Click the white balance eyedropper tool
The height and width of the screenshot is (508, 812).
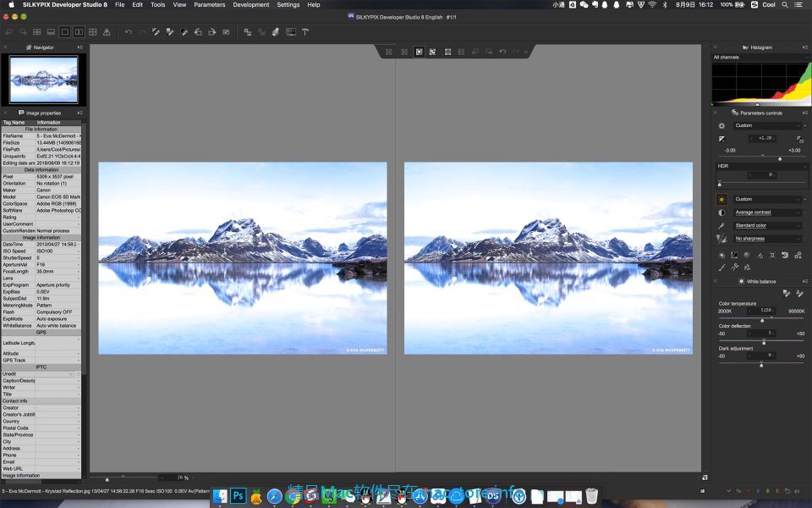pos(156,32)
